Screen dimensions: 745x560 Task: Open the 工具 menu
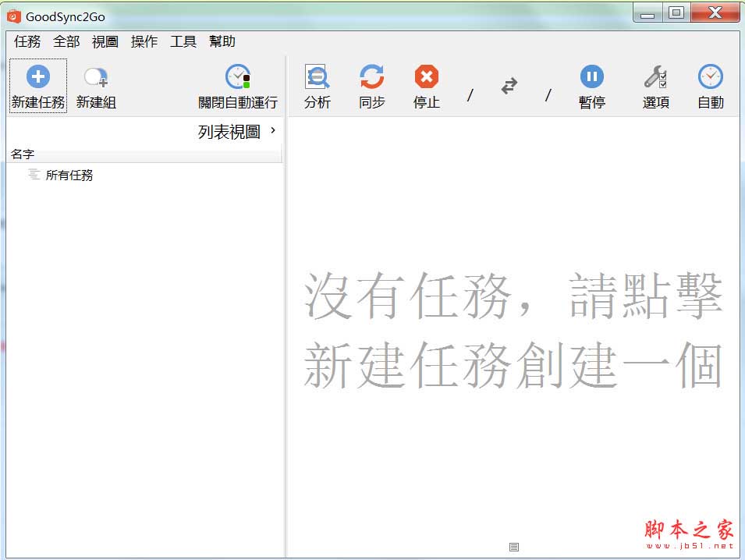click(x=183, y=41)
